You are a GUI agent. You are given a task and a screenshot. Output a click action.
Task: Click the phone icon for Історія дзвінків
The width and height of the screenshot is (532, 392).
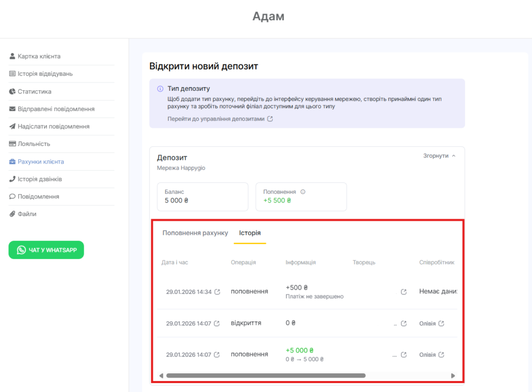point(12,179)
